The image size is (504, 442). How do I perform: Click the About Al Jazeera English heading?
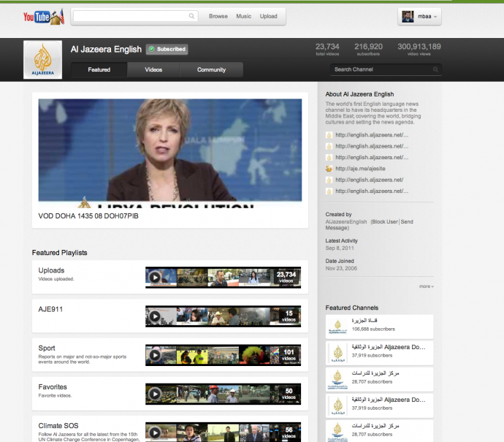[x=359, y=94]
